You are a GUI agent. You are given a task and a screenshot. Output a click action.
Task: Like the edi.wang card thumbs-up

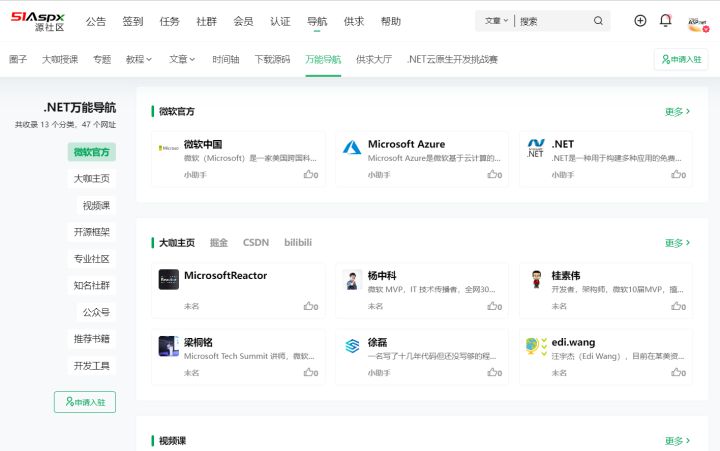coord(678,372)
